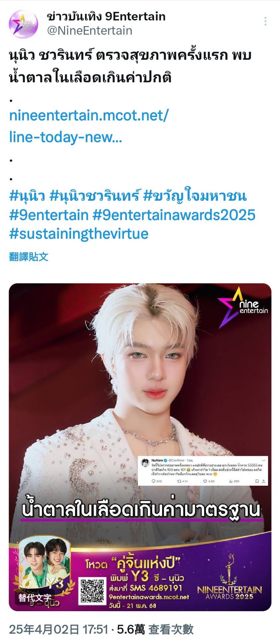Screen dimensions: 280x644
Task: Open the ข่าวบันเทิง 9Entertain display name
Action: (106, 16)
